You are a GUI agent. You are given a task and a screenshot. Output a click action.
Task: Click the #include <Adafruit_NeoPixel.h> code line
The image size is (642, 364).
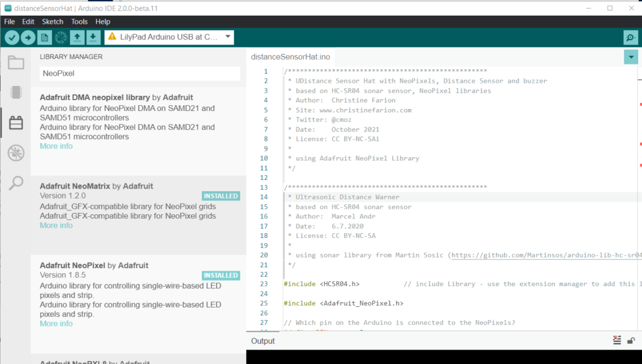[344, 303]
